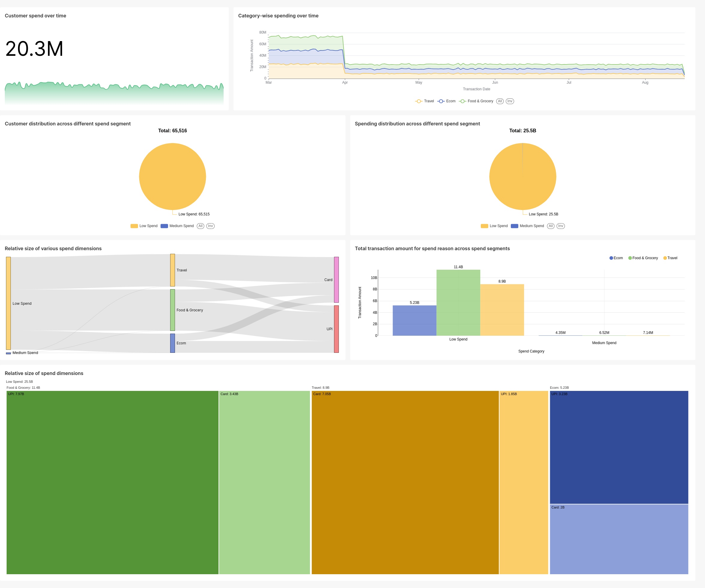This screenshot has height=588, width=705.
Task: Click All button under customer distribution pie
Action: coord(200,226)
